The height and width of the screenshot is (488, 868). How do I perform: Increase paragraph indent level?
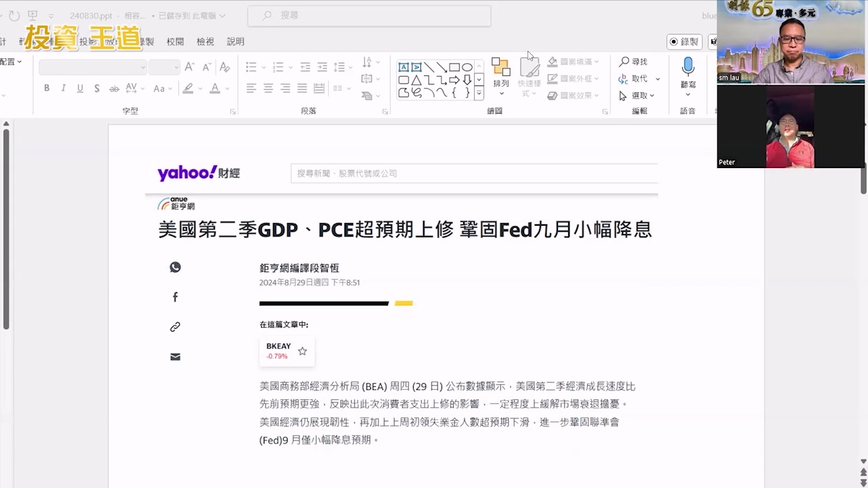point(322,67)
